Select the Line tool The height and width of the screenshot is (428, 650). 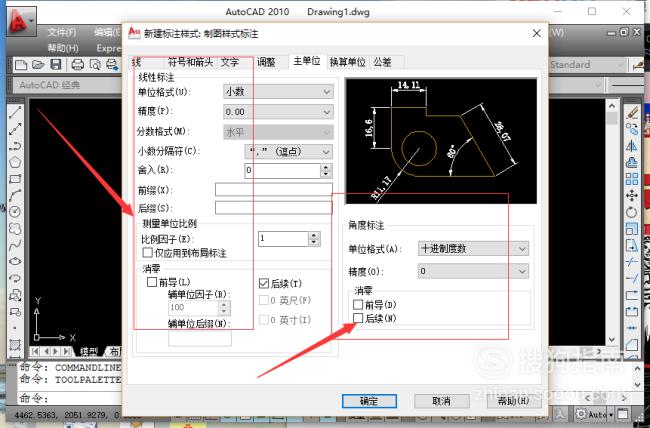[15, 112]
